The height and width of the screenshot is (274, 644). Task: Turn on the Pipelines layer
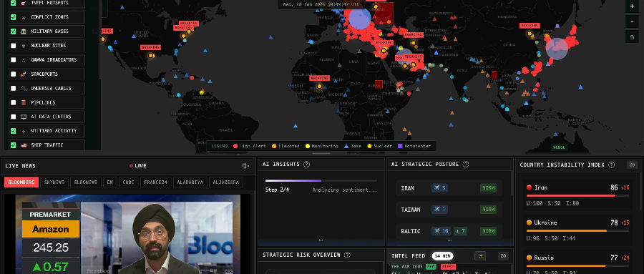tap(13, 102)
